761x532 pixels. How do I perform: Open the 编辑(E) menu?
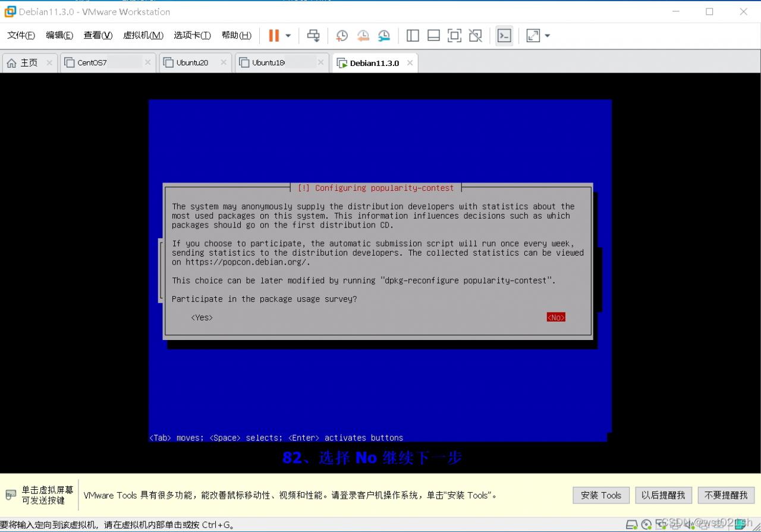59,35
